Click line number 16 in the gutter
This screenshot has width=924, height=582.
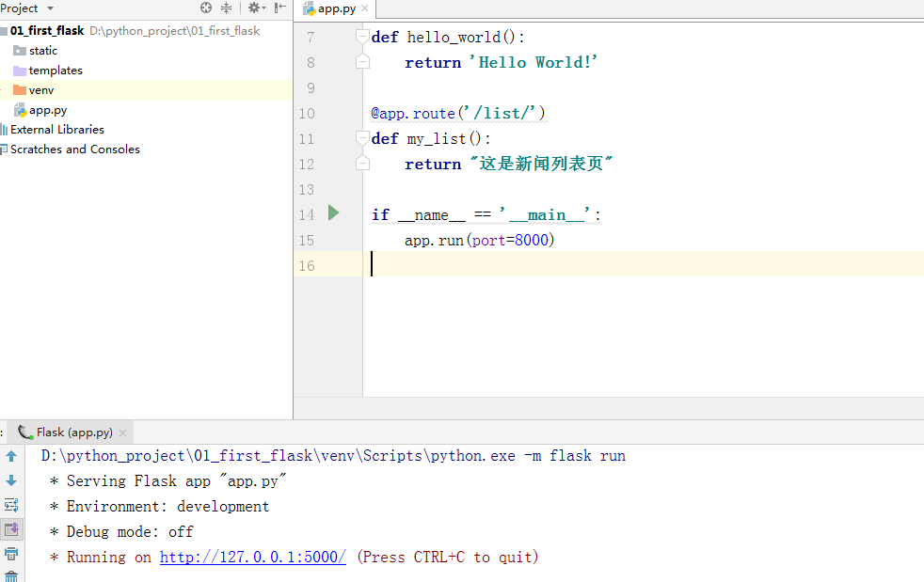307,266
